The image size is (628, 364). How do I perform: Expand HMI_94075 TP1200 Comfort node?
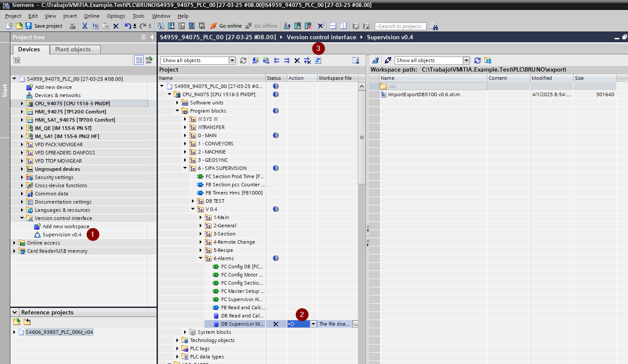[x=22, y=112]
